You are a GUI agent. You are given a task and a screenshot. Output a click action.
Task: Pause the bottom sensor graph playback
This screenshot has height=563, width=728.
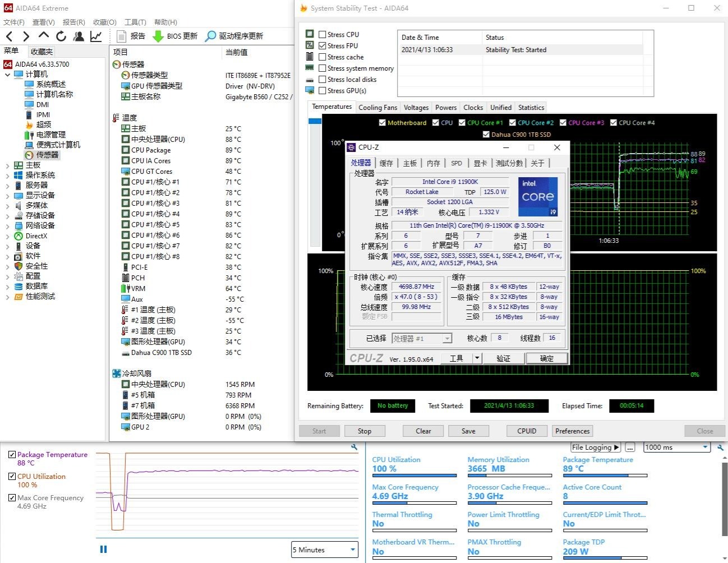click(x=103, y=549)
